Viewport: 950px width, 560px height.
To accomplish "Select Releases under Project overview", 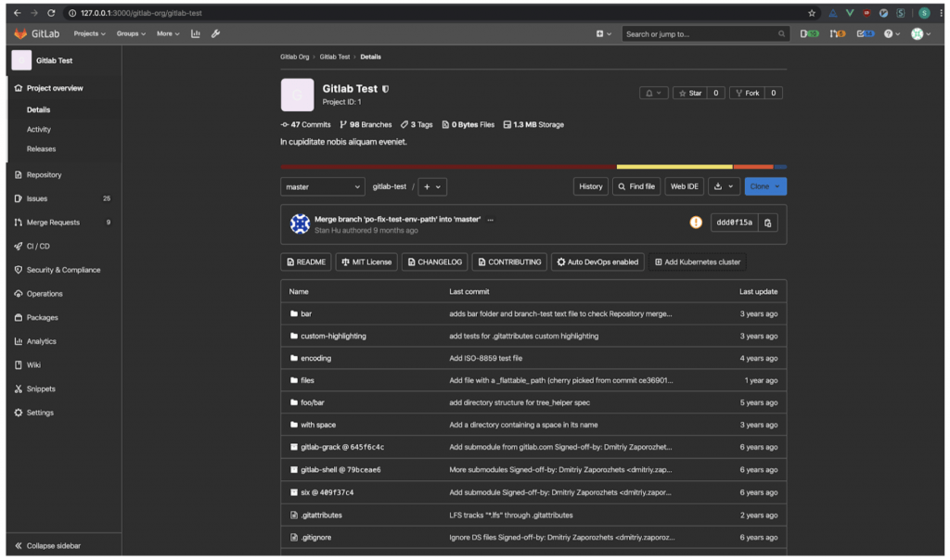I will (41, 149).
